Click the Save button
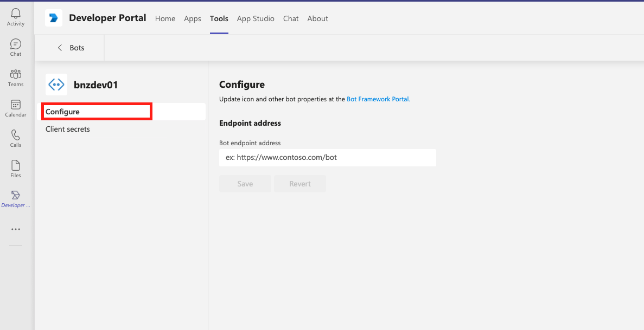Image resolution: width=644 pixels, height=330 pixels. [x=245, y=184]
